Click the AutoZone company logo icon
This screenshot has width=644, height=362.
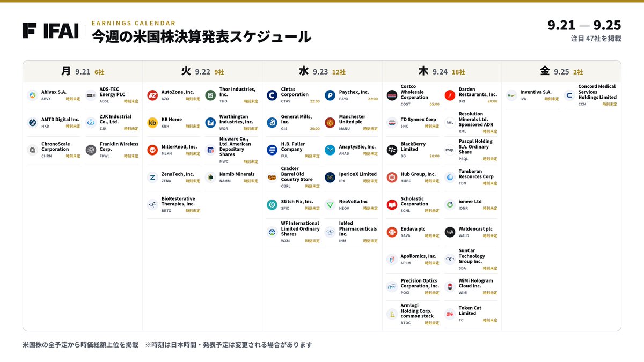click(x=152, y=95)
